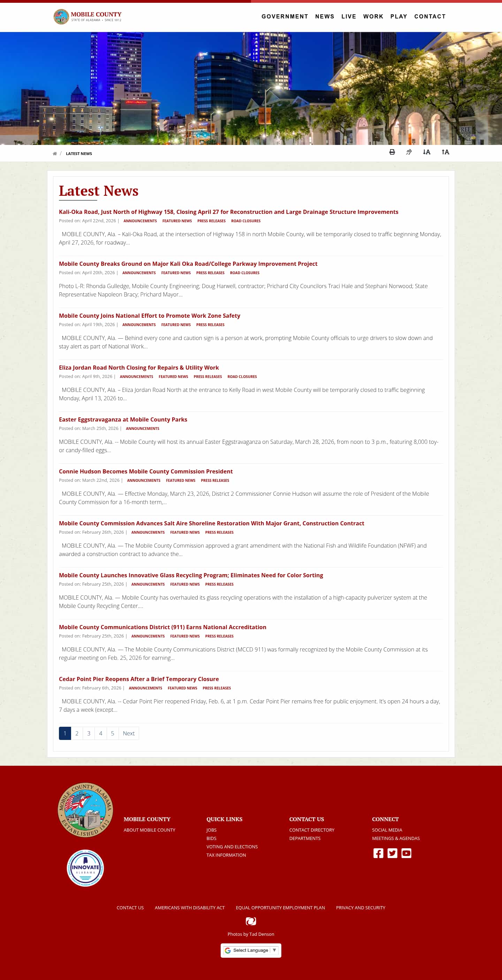Open the Facebook page icon
This screenshot has height=980, width=502.
[378, 853]
